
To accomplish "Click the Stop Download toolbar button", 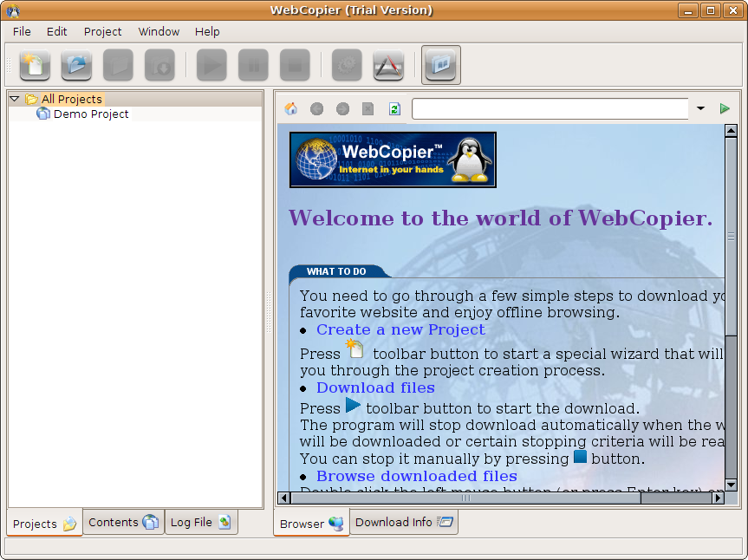I will (x=295, y=65).
